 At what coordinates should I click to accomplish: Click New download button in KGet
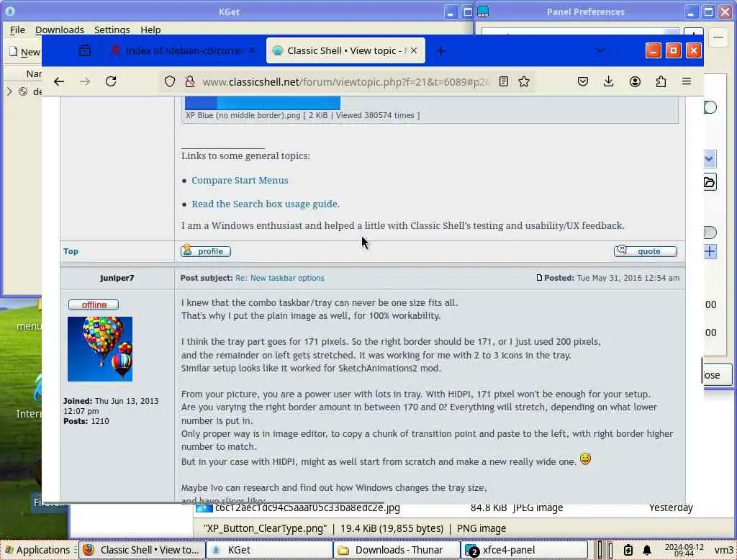tap(24, 53)
